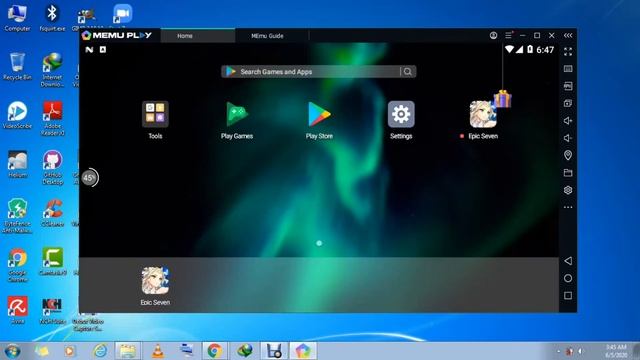Open the multi-window sidebar icon
This screenshot has height=360, width=640.
568,103
